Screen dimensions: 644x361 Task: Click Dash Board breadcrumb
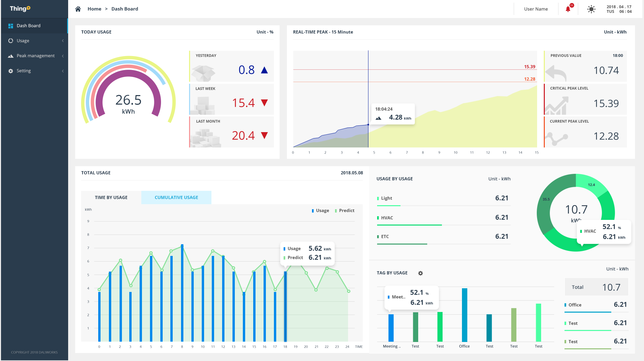(125, 9)
